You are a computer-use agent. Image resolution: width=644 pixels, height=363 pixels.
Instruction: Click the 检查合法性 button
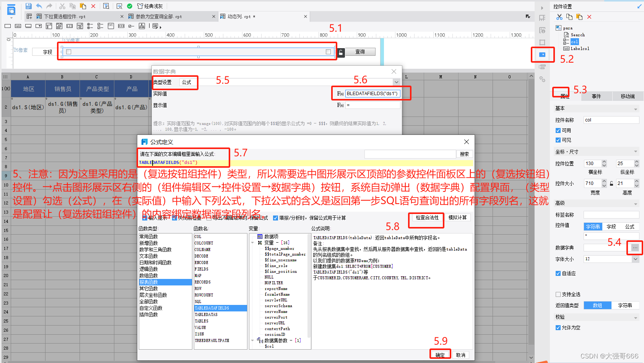(427, 217)
